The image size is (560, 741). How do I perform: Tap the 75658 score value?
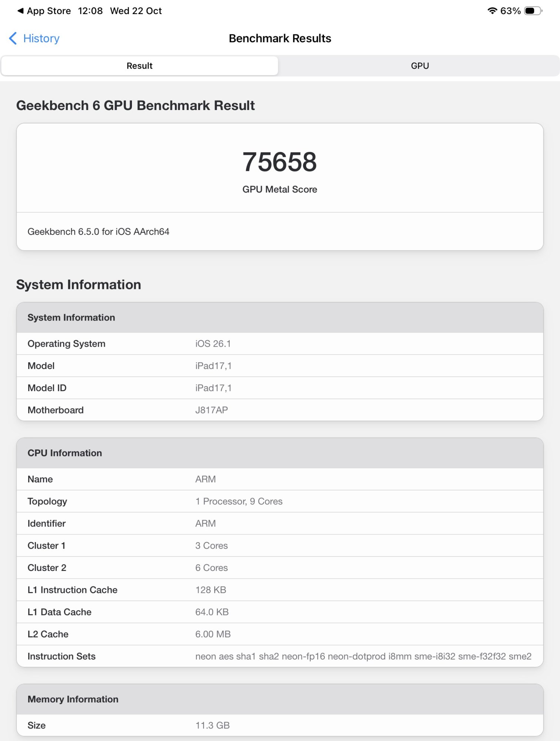(280, 162)
